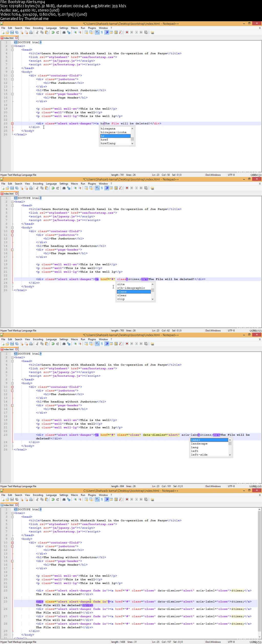
Task: Click Synchronize Vertical Scrolling in the 00:03:59 frame
Action: pyautogui.click(x=86, y=499)
